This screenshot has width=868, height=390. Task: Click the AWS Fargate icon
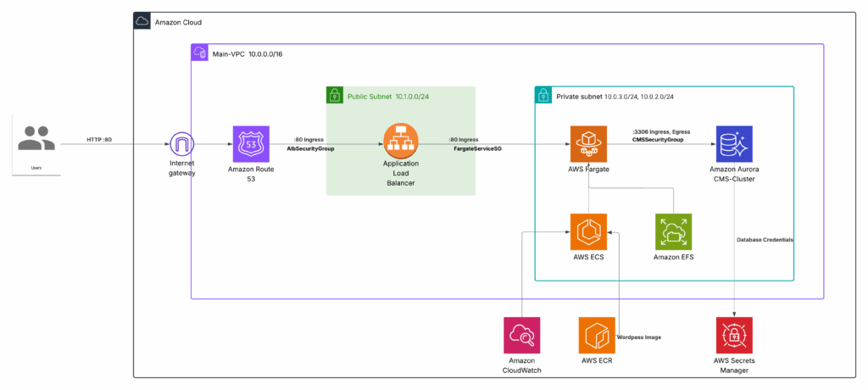tap(588, 144)
